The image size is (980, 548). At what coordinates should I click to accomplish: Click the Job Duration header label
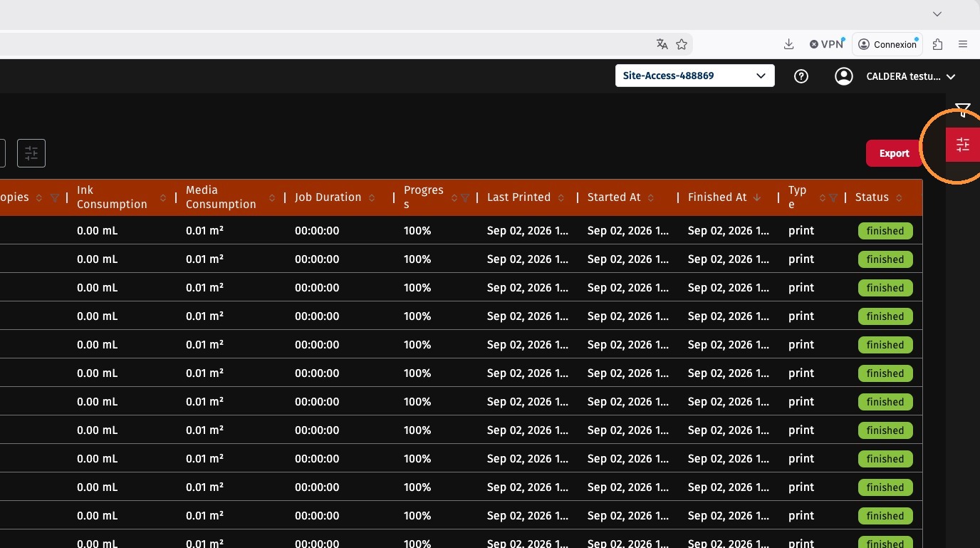(x=328, y=197)
